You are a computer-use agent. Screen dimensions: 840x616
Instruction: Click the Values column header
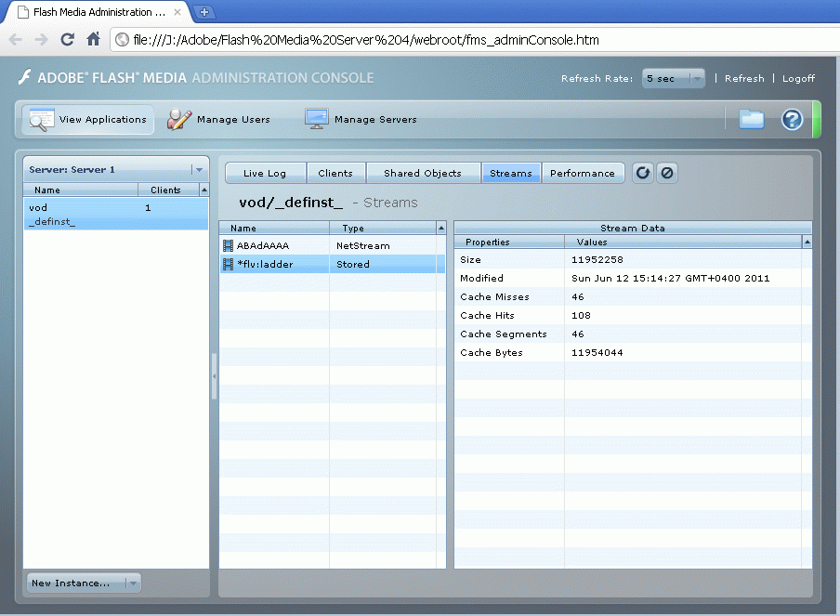[x=683, y=242]
